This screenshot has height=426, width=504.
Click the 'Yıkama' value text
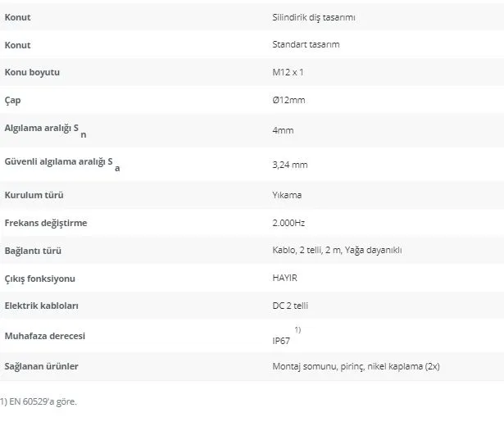(x=287, y=195)
